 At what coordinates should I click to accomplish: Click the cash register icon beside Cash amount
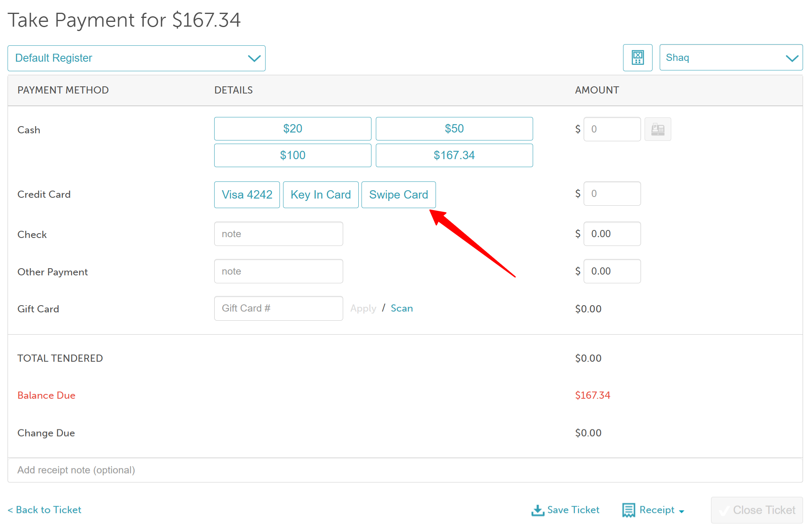tap(658, 129)
